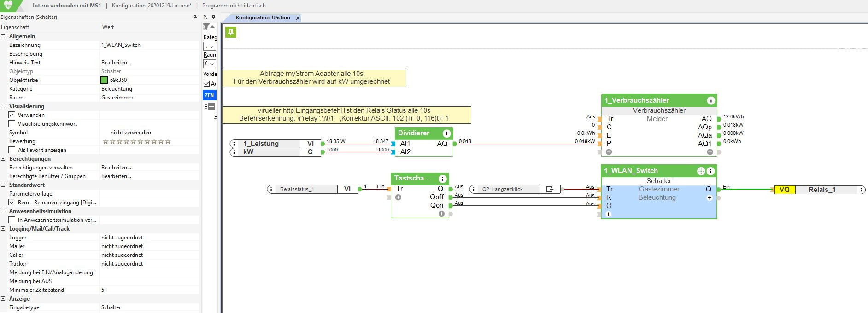
Task: Set rating in Bewertung stars
Action: pyautogui.click(x=137, y=141)
